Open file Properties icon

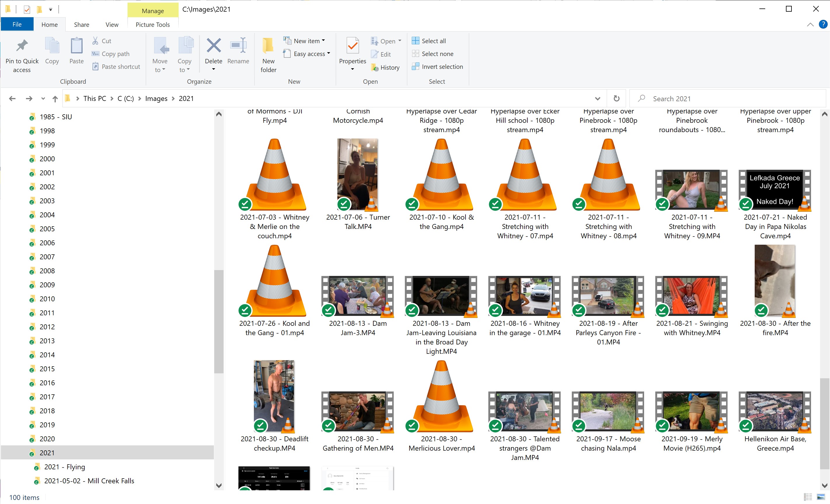(353, 45)
